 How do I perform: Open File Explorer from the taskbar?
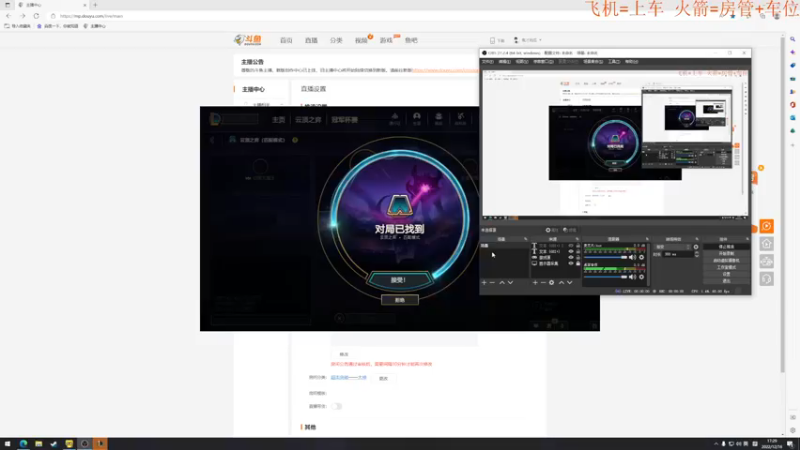point(38,444)
